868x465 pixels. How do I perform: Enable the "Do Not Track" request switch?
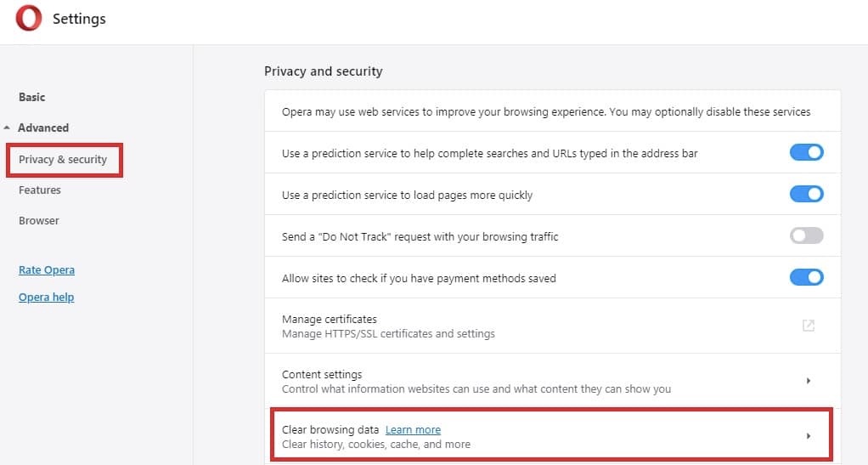point(806,236)
